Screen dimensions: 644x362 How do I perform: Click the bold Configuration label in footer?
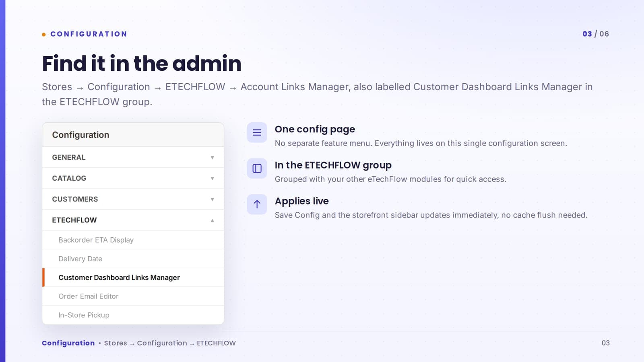pyautogui.click(x=68, y=343)
